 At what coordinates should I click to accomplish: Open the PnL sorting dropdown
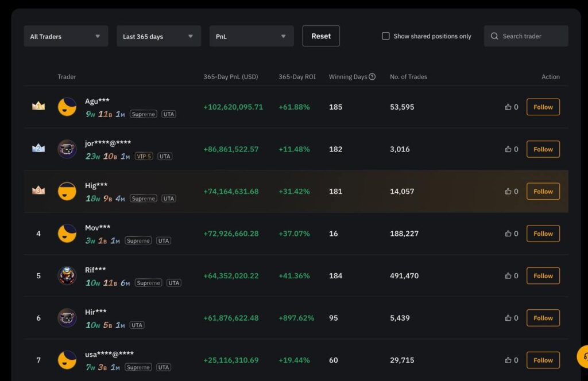click(251, 35)
